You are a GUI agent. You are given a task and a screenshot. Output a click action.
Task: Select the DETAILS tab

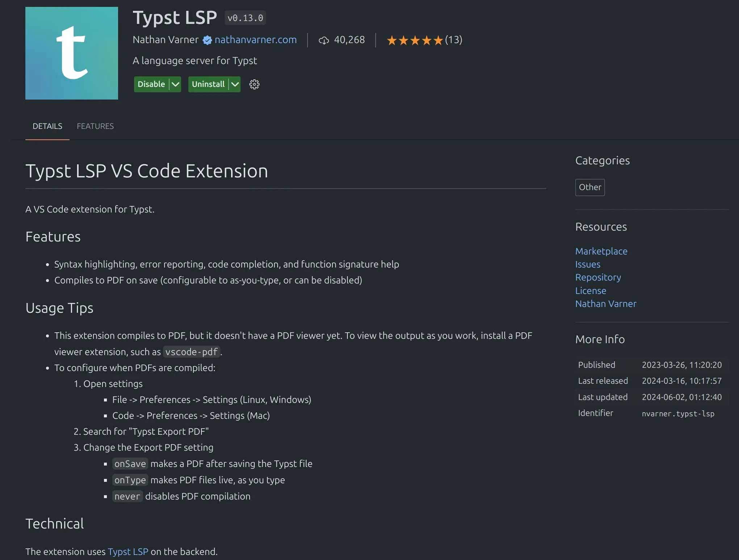point(47,126)
